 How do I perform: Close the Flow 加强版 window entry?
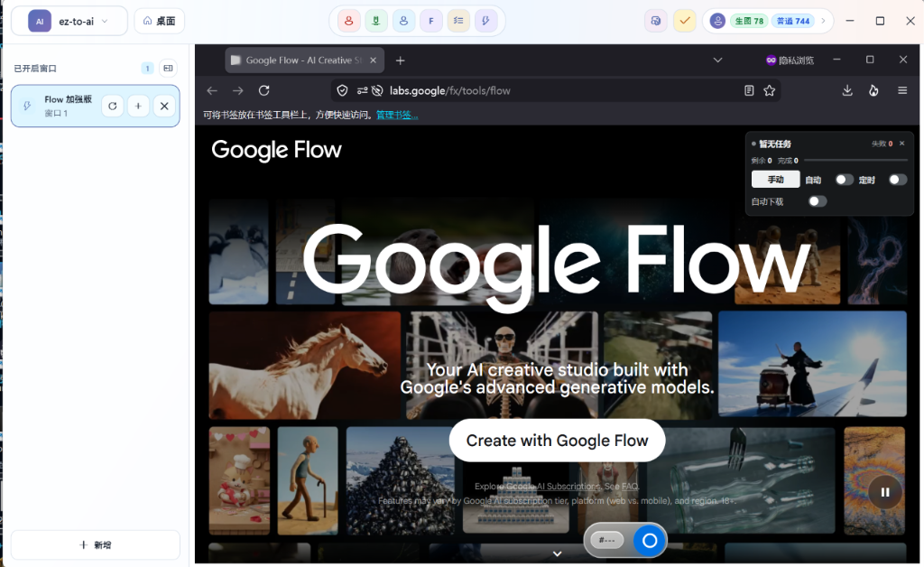click(x=164, y=107)
